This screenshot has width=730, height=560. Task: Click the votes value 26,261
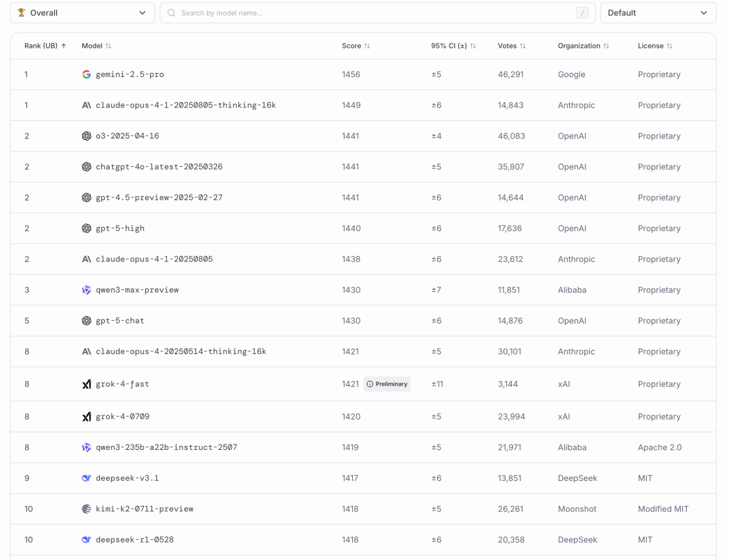(x=511, y=509)
